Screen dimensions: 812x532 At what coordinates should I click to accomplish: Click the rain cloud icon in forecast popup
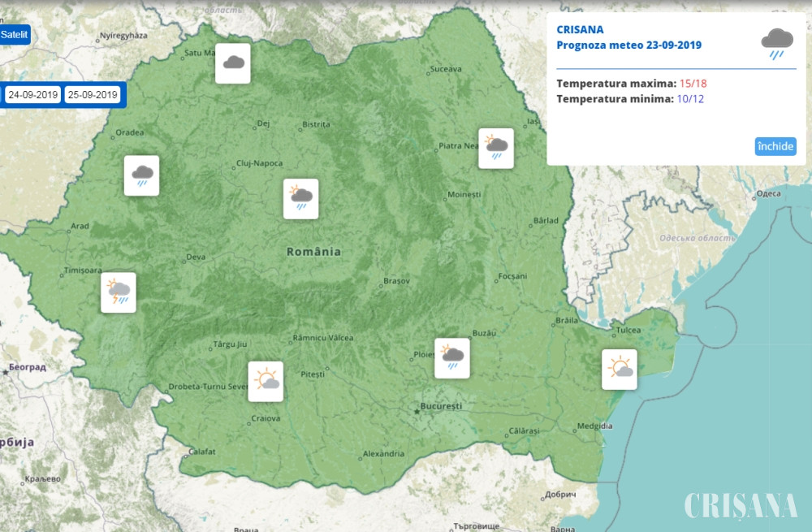pyautogui.click(x=777, y=43)
